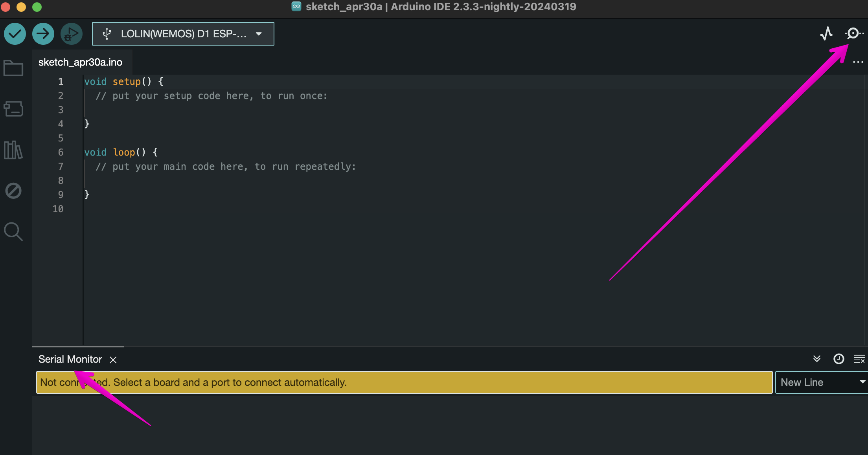Click the 'put your main code here' comment

(x=226, y=166)
